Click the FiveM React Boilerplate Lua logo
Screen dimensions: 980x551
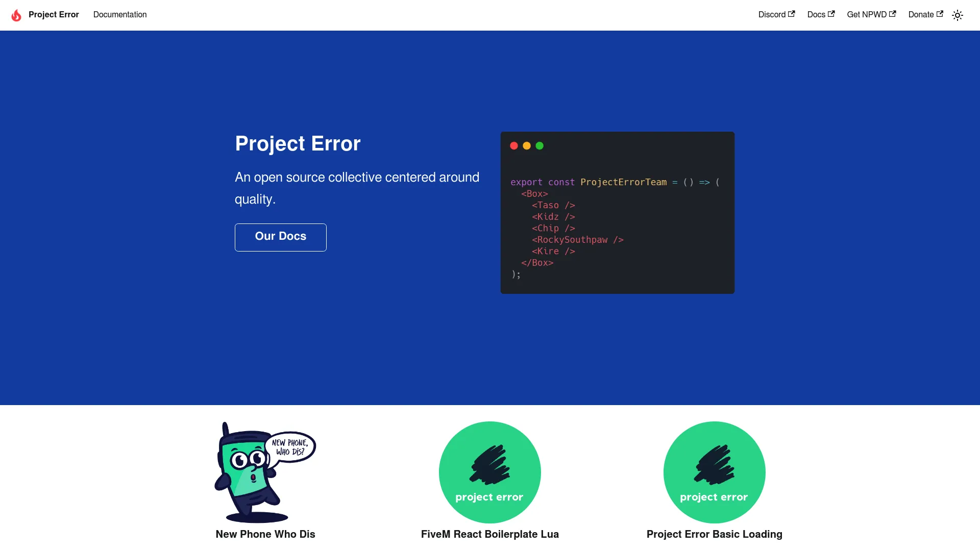490,472
